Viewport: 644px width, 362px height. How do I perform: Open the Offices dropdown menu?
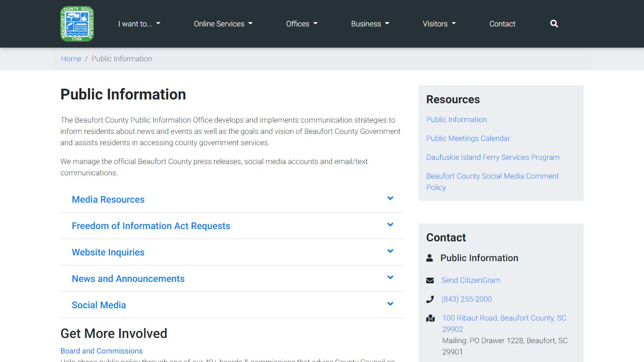302,24
